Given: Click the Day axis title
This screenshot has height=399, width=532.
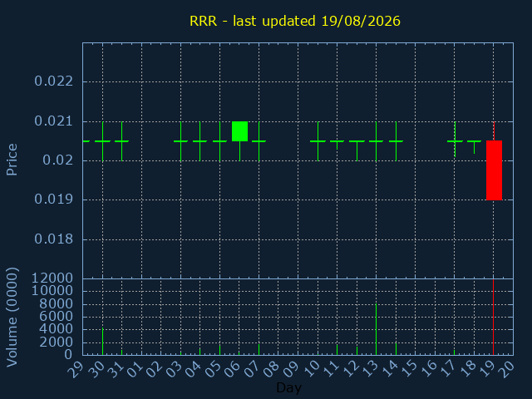Looking at the screenshot, I should [x=288, y=387].
